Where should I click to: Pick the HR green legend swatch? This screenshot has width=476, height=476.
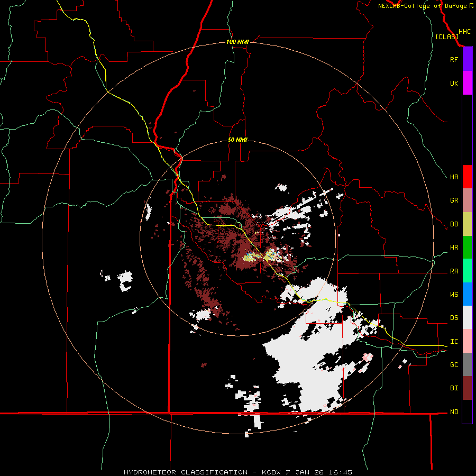[467, 247]
